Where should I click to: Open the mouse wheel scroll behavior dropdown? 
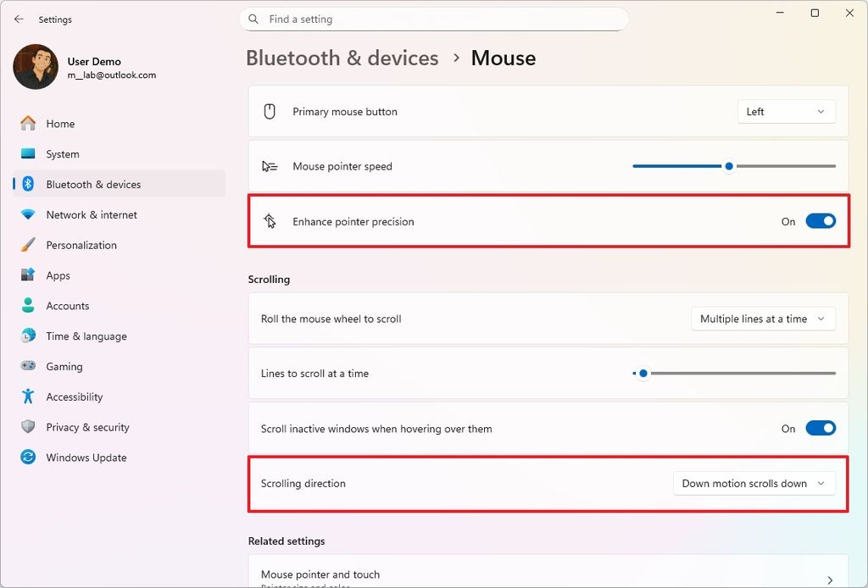[x=762, y=319]
